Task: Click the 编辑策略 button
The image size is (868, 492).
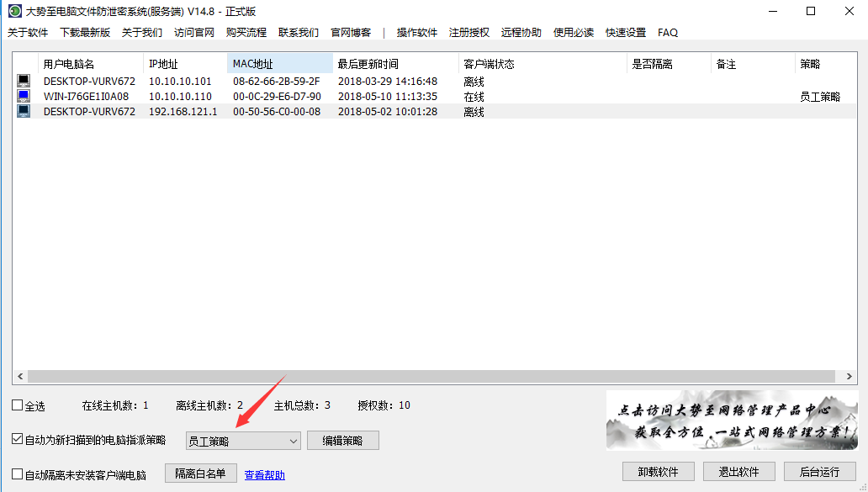Action: (342, 441)
